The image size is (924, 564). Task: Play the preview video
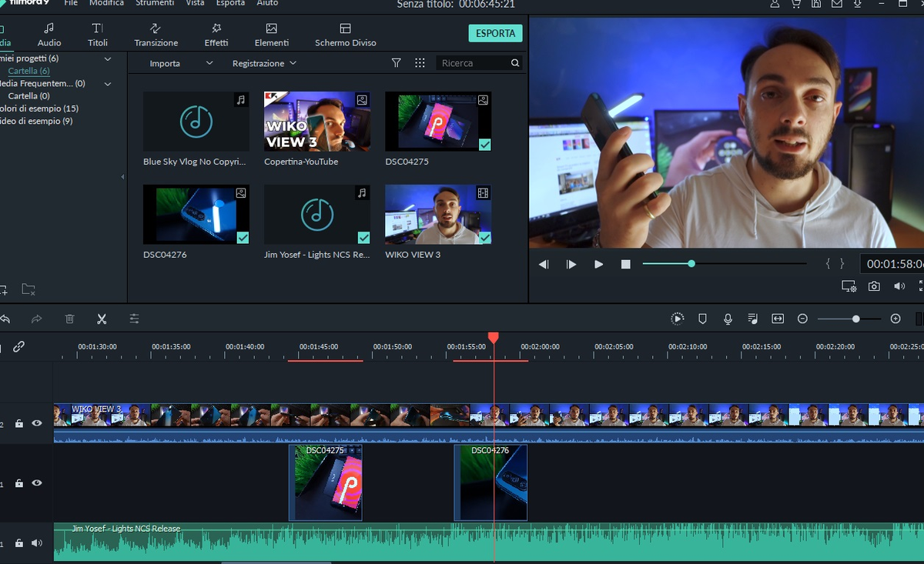598,264
